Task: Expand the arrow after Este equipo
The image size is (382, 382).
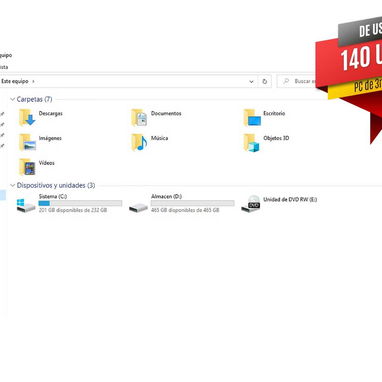Action: point(33,81)
